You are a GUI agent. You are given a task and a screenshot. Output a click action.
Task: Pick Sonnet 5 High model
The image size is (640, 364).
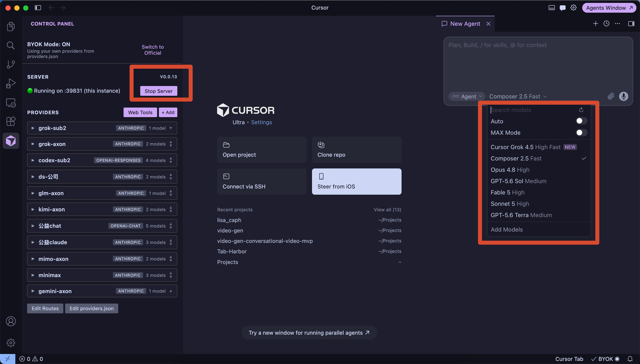pyautogui.click(x=539, y=204)
